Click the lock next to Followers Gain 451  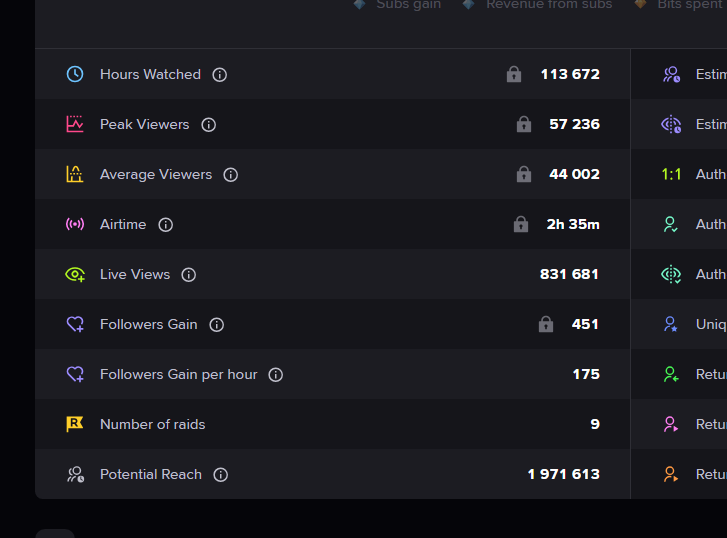tap(546, 324)
